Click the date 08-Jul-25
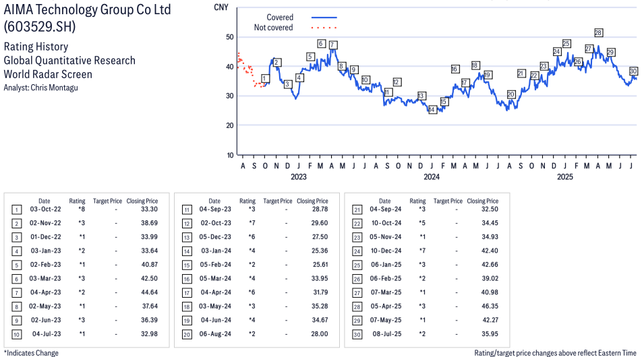Image resolution: width=644 pixels, height=357 pixels. coord(387,334)
